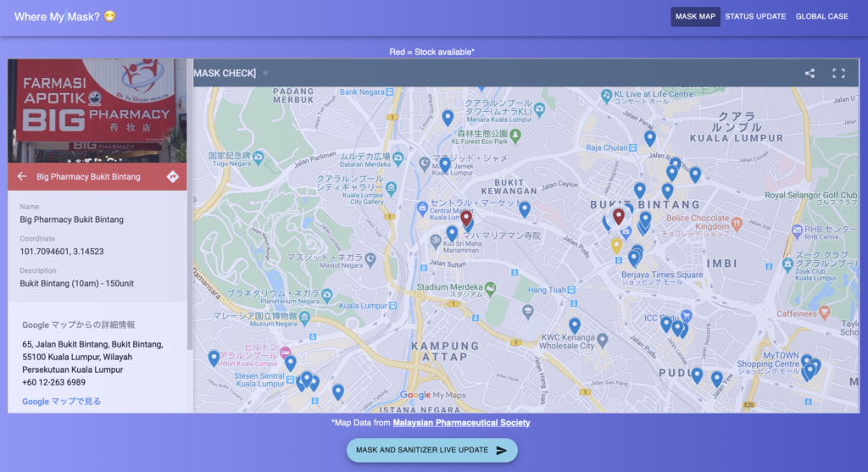This screenshot has height=472, width=868.
Task: Click the red marker near Central Market
Action: (x=466, y=219)
